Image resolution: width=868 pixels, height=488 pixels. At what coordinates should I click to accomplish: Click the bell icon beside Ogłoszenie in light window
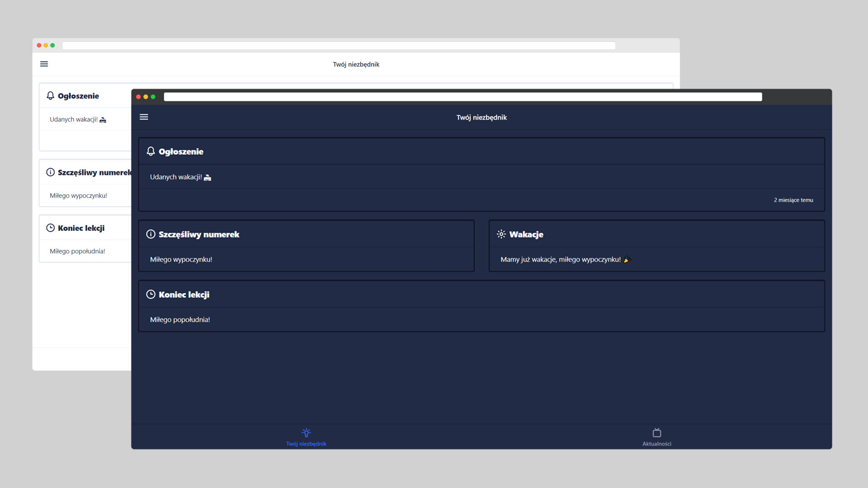[50, 96]
